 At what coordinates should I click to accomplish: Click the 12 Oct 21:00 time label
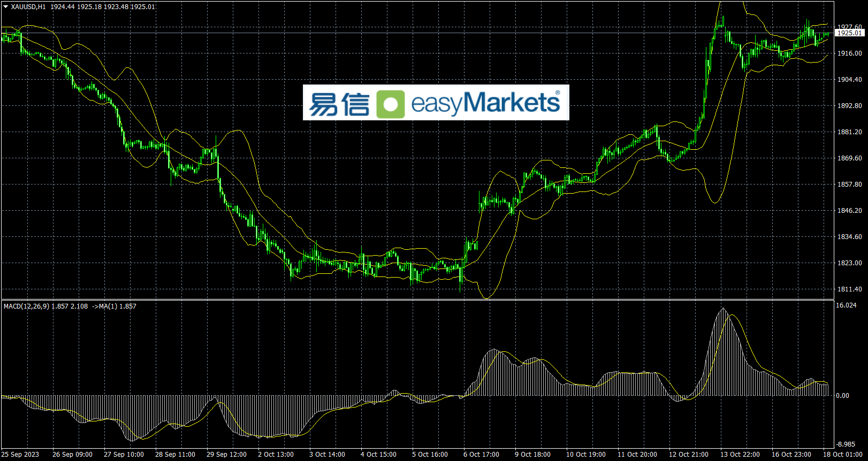coord(689,455)
